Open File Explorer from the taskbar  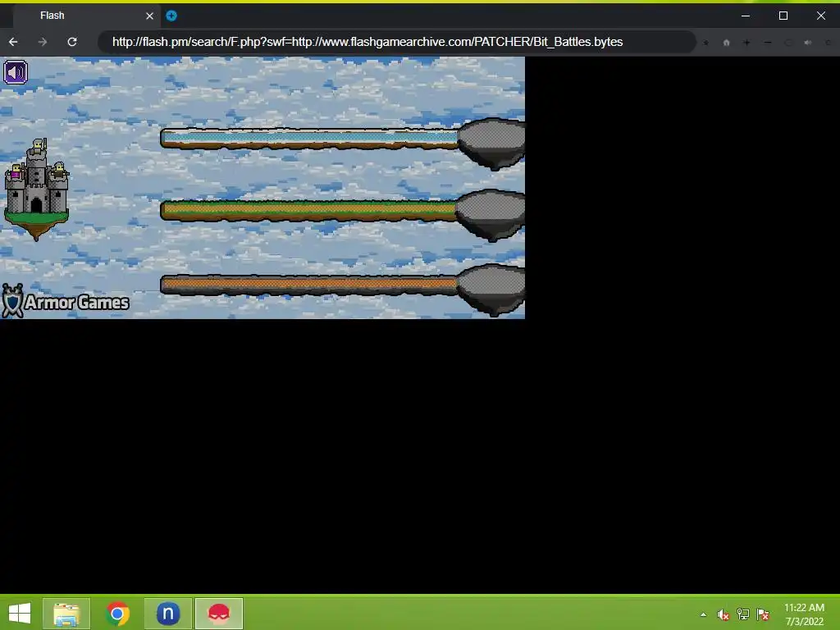(x=66, y=614)
